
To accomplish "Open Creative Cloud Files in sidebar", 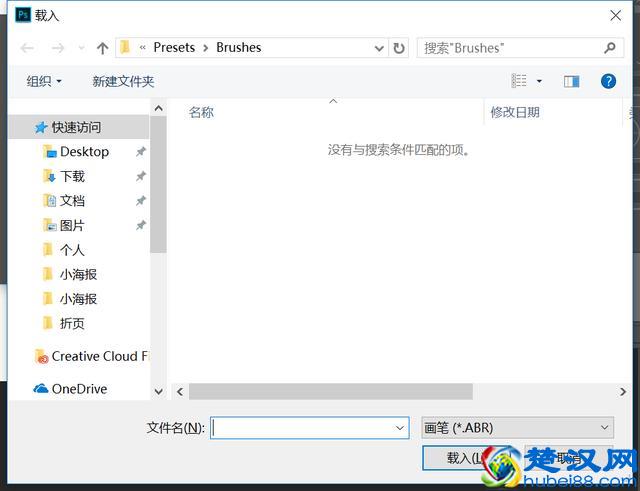I will (100, 356).
